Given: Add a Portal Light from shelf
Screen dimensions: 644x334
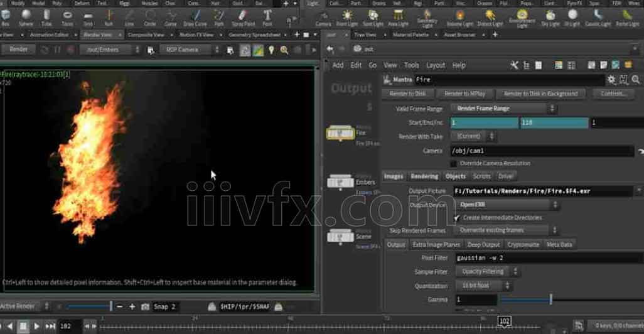Looking at the screenshot, I should coord(627,18).
